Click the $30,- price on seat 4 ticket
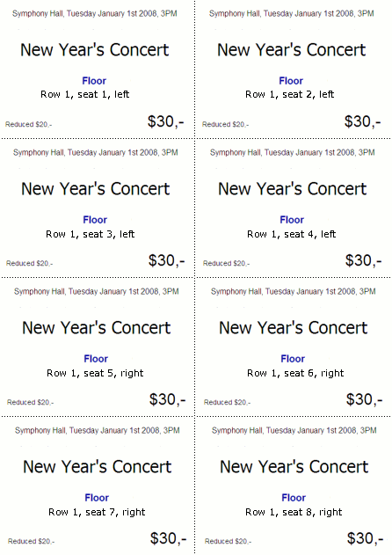The width and height of the screenshot is (392, 555). click(x=363, y=260)
